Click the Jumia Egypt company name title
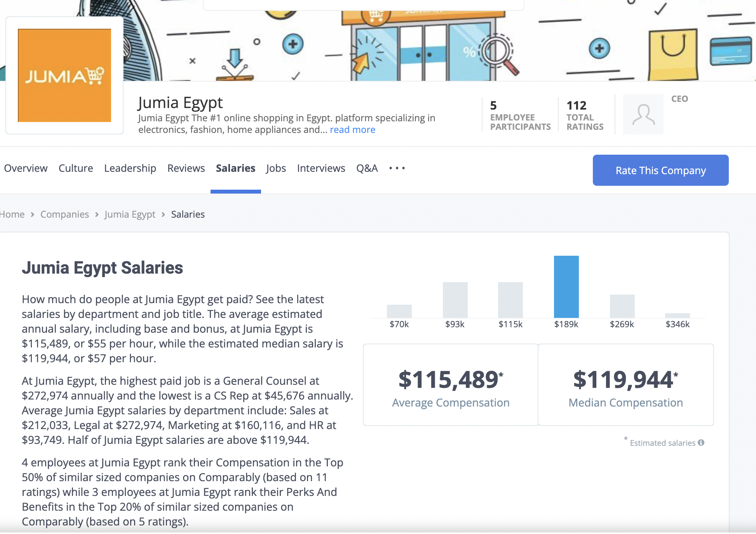The image size is (756, 534). [x=180, y=103]
